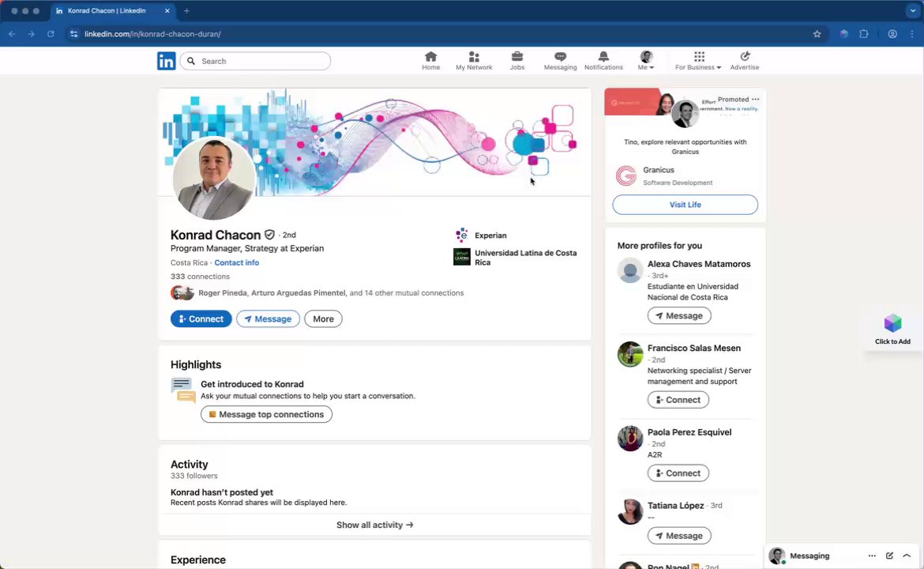Click the Click to Add cube widget
Image resolution: width=924 pixels, height=569 pixels.
892,329
